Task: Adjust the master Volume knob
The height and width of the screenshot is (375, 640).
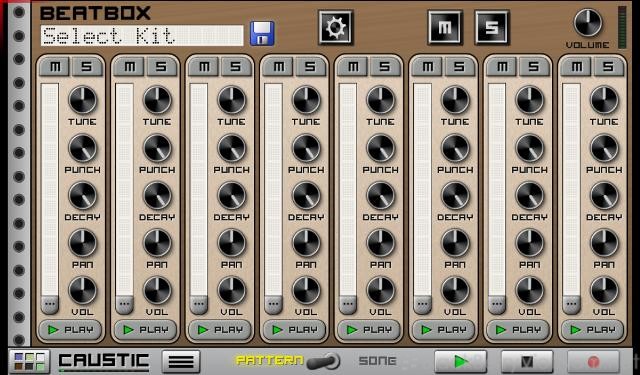Action: pos(588,23)
